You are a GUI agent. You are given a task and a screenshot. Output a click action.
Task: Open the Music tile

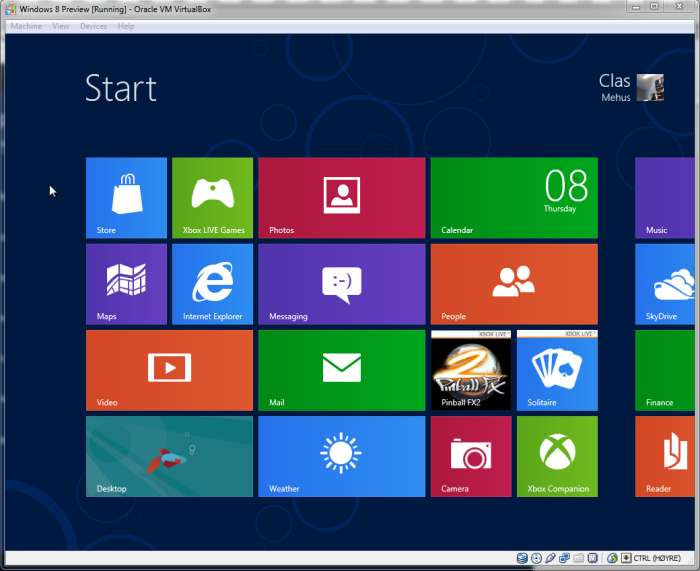[665, 198]
